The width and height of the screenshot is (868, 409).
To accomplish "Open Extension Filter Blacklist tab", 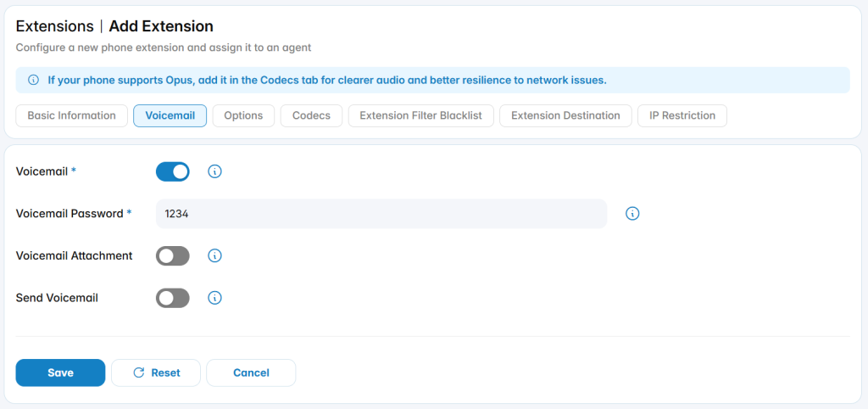I will click(421, 116).
